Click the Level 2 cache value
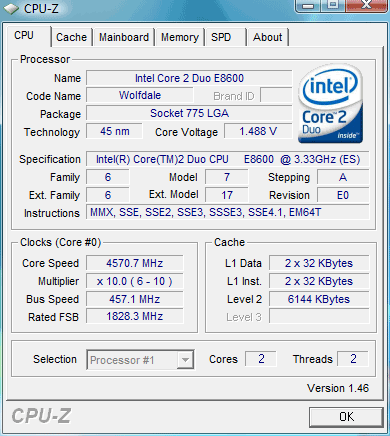Viewport: 390px width, 436px height. coord(319,299)
